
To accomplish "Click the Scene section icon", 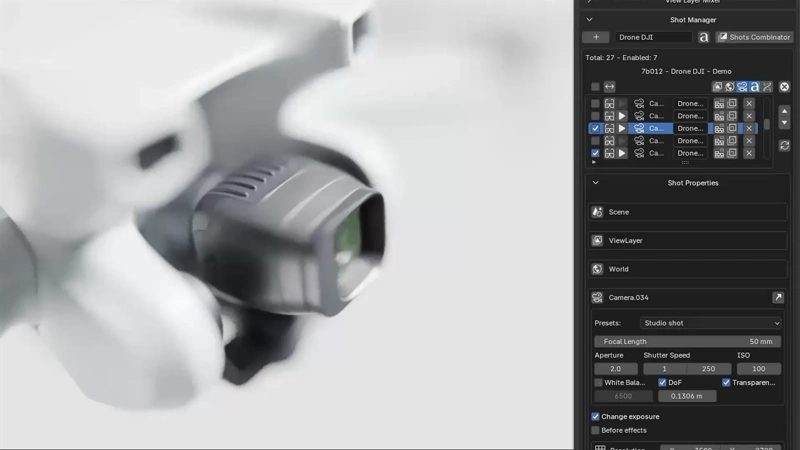I will 597,212.
